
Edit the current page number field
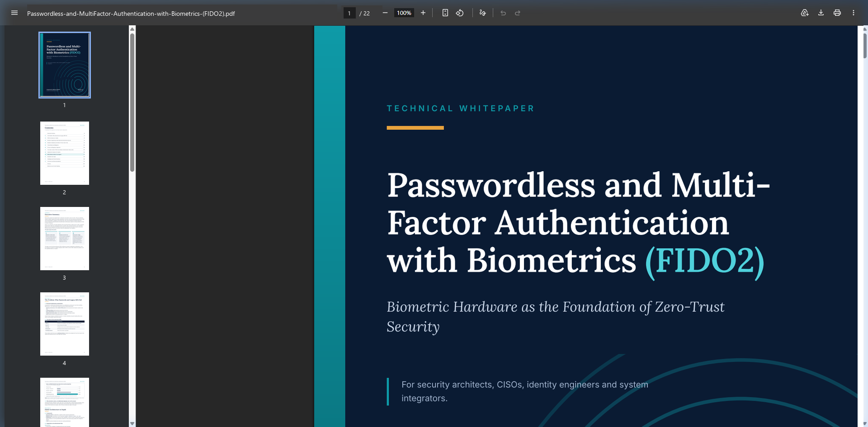[x=349, y=13]
